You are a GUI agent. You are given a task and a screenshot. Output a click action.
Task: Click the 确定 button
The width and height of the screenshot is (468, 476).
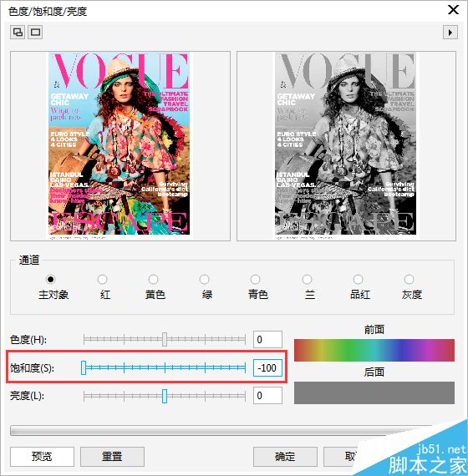285,456
